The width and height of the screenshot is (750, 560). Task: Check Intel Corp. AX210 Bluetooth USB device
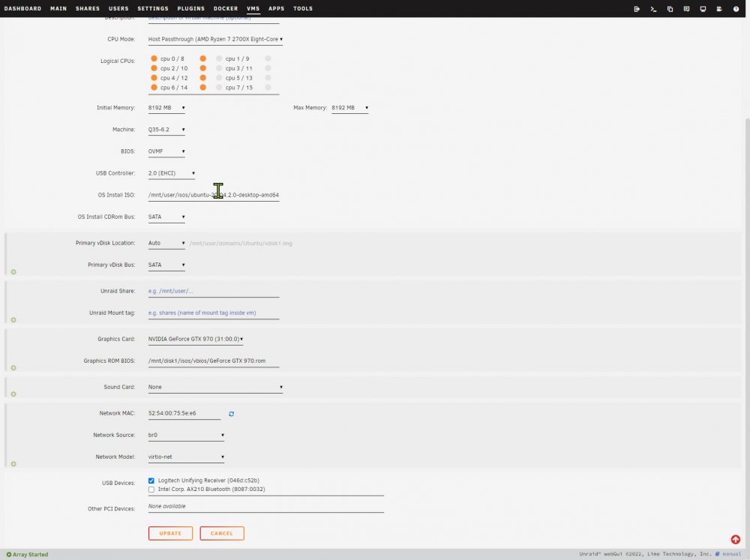[151, 490]
